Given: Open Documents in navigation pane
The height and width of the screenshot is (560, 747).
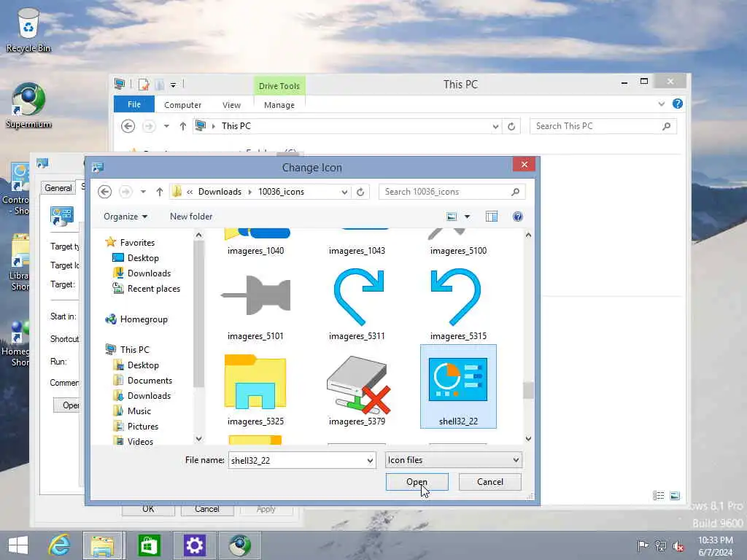Looking at the screenshot, I should click(x=150, y=380).
